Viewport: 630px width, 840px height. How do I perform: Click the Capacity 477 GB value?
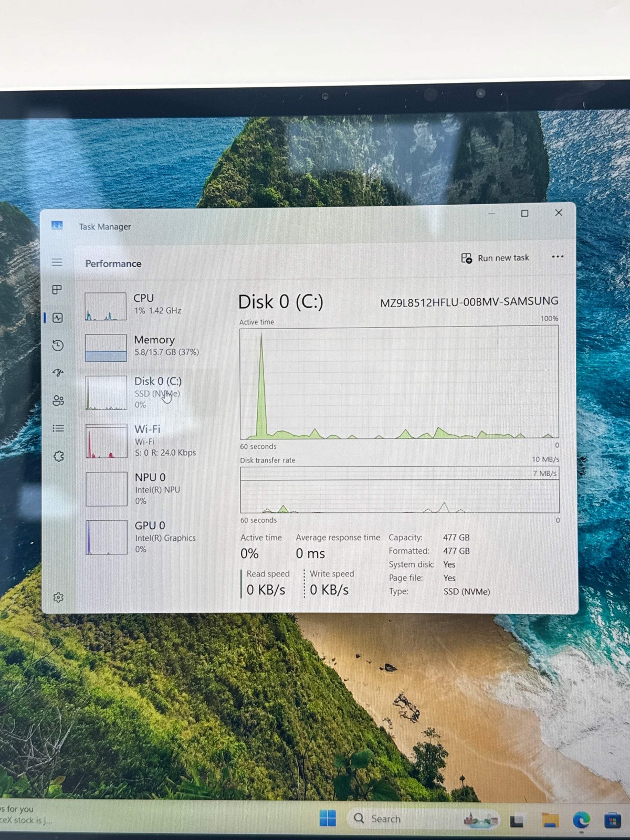pyautogui.click(x=456, y=538)
